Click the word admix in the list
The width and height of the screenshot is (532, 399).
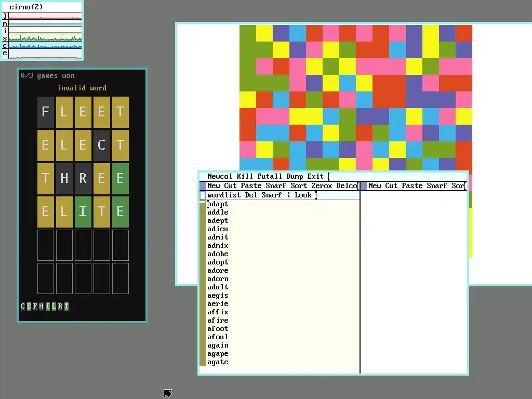[218, 246]
